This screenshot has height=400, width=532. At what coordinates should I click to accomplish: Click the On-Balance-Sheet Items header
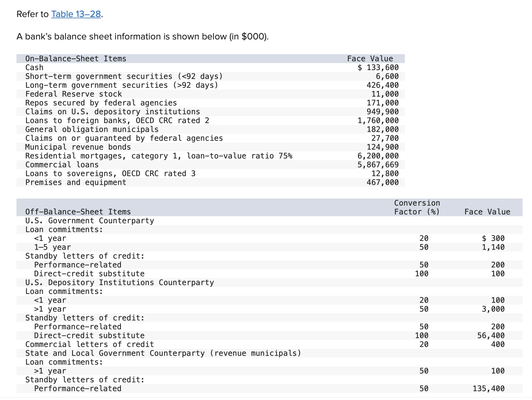75,58
